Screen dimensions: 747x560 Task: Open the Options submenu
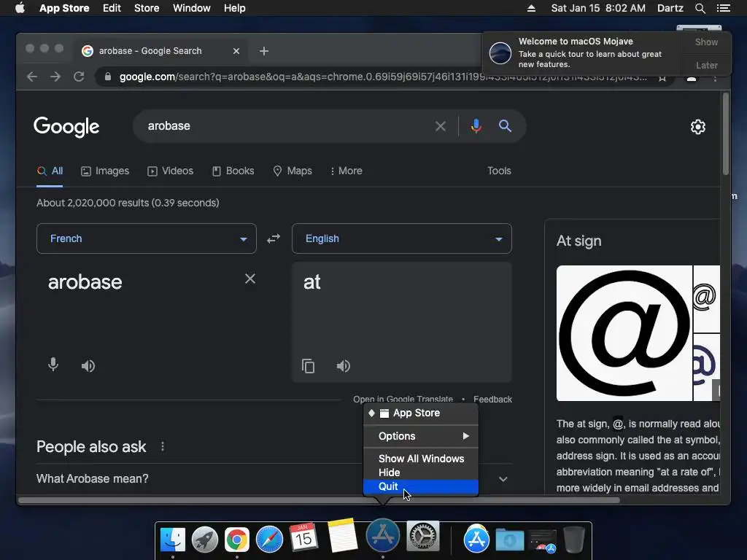[421, 436]
